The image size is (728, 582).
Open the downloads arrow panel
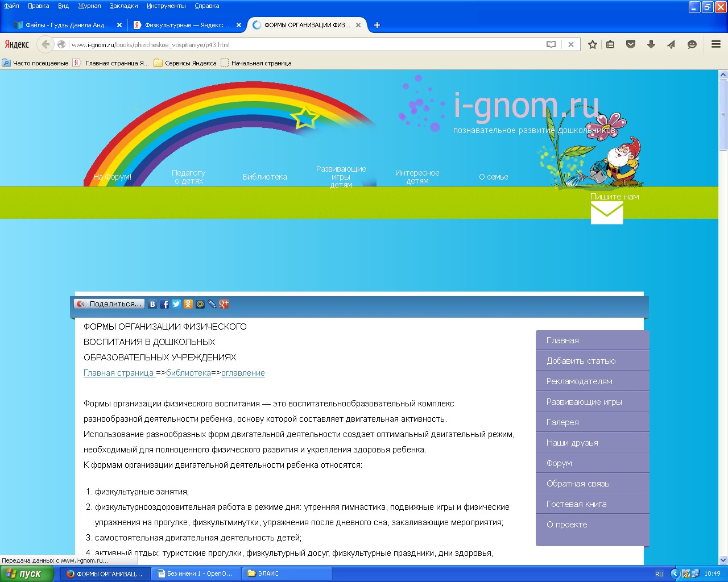(651, 44)
